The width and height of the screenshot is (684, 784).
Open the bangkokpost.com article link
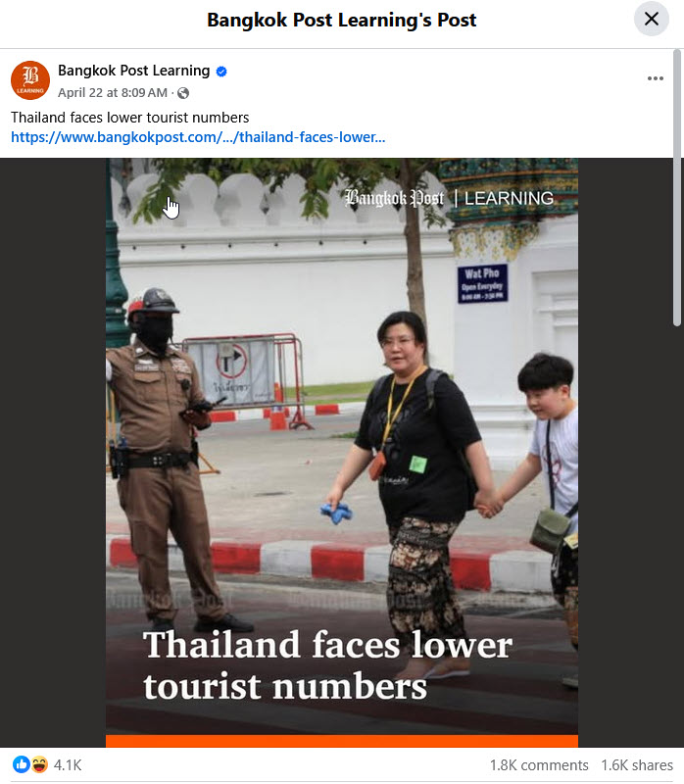tap(198, 137)
